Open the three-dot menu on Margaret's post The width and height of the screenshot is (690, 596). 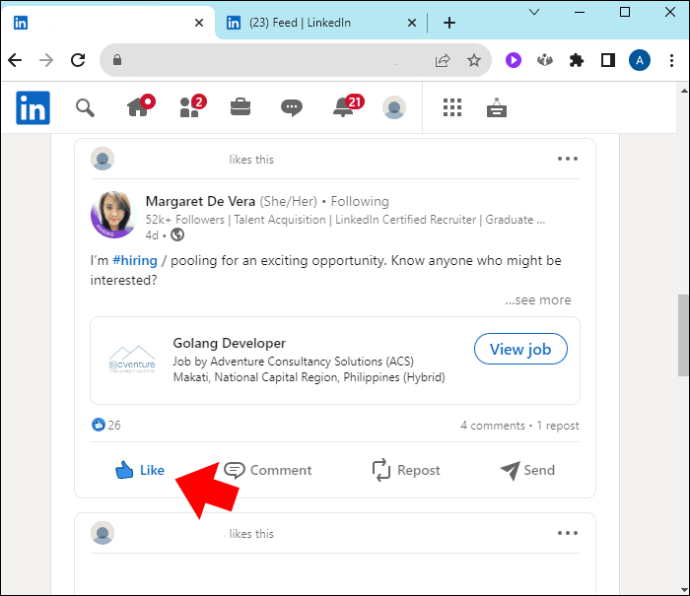[x=568, y=159]
